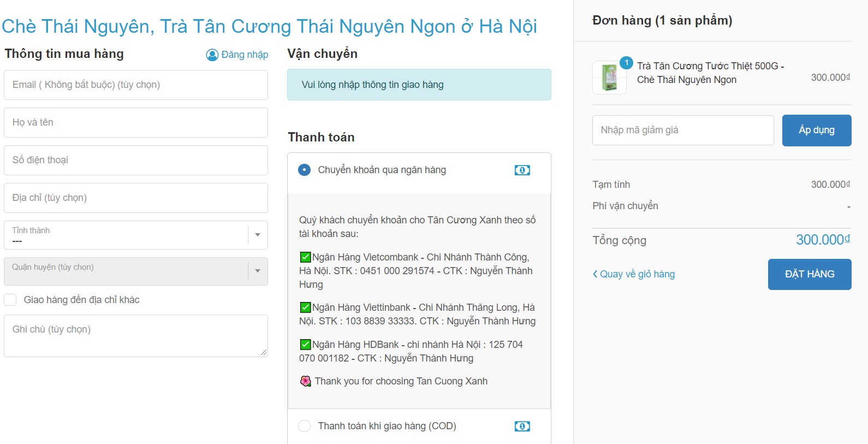Click the Họ và tên input field
The height and width of the screenshot is (444, 868).
pos(135,122)
